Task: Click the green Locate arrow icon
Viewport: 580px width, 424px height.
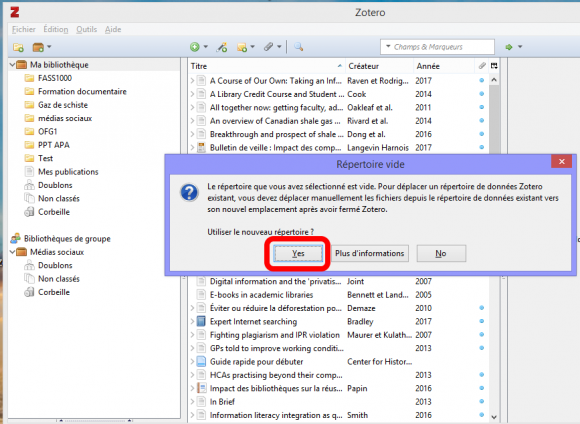Action: pos(509,47)
